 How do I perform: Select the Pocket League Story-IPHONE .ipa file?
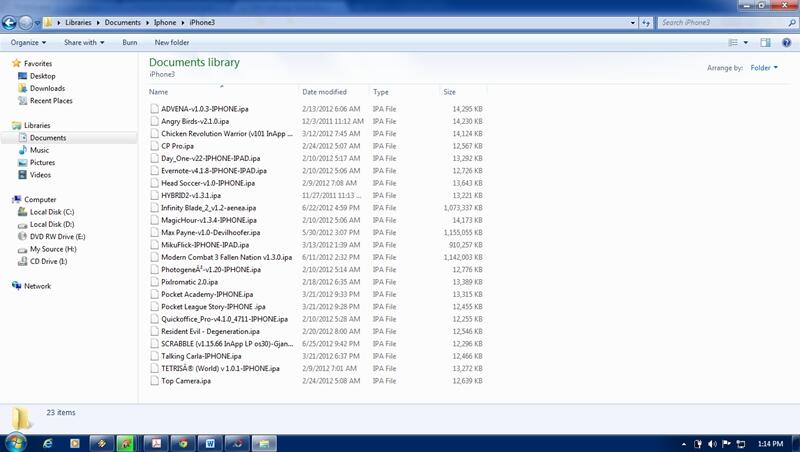(213, 307)
